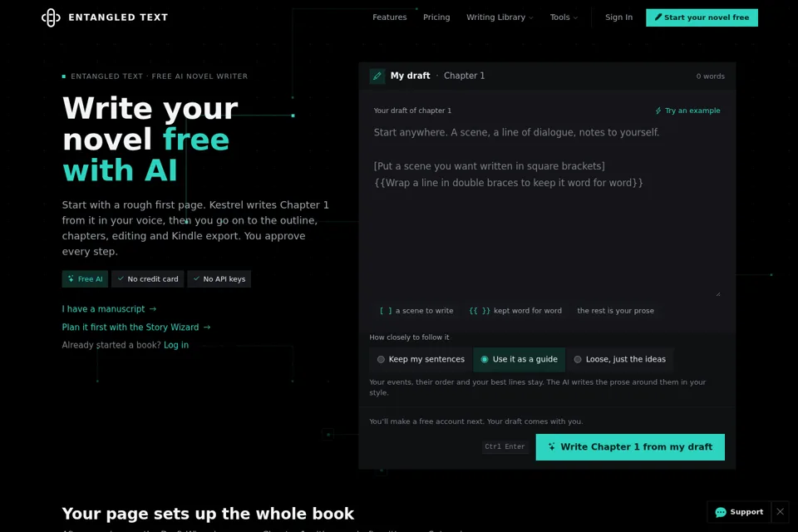Click the Support button
798x532 pixels.
click(x=739, y=512)
